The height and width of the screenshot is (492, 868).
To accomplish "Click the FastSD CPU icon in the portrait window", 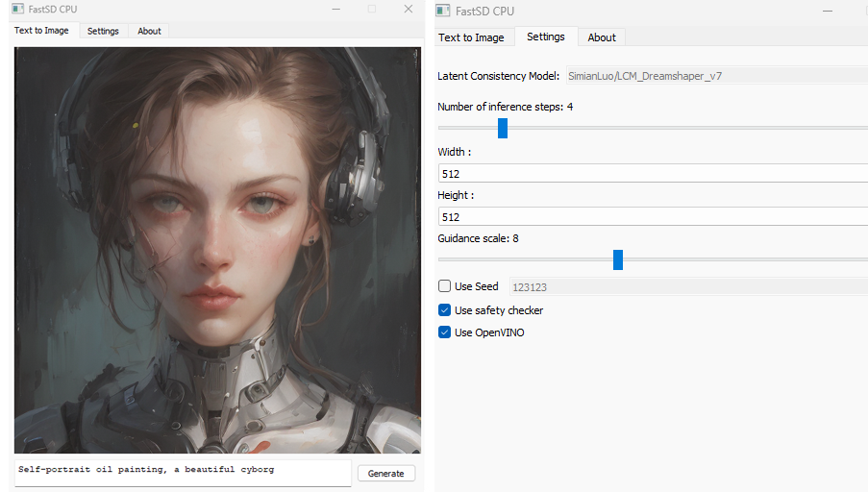I will [x=17, y=10].
